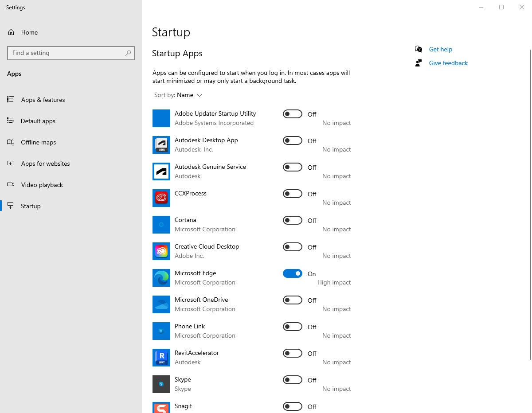Maximize the Settings window
Screen dimensions: 532x413
click(501, 7)
